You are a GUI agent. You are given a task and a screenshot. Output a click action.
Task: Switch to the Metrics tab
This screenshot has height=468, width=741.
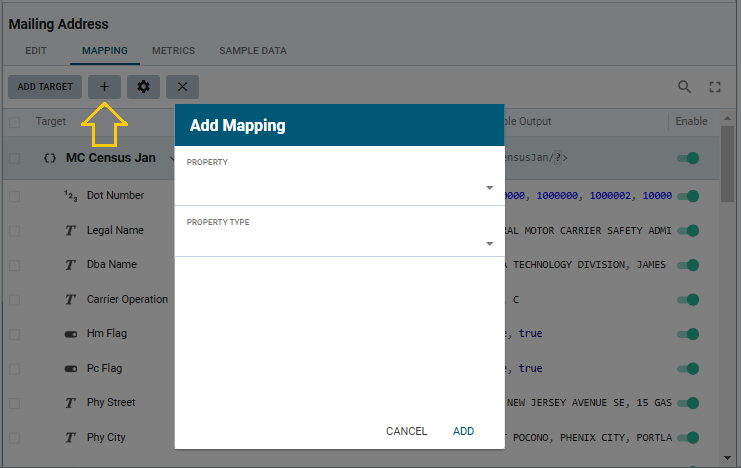tap(173, 50)
